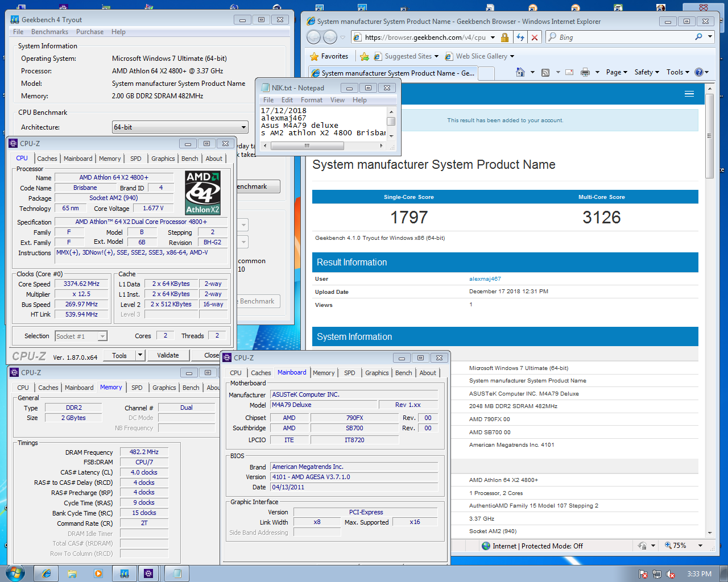Launch Windows Media Player from taskbar
This screenshot has width=728, height=582.
(x=98, y=573)
